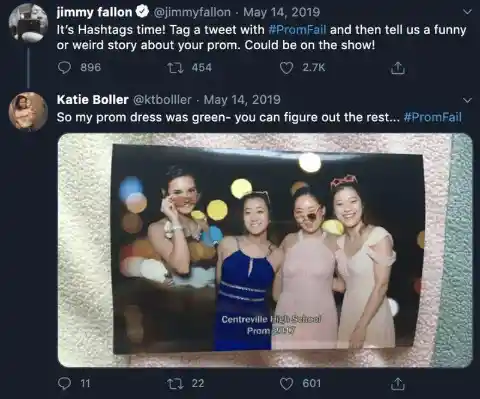Open jimmy fallon's profile avatar
The width and height of the screenshot is (480, 399).
click(28, 23)
